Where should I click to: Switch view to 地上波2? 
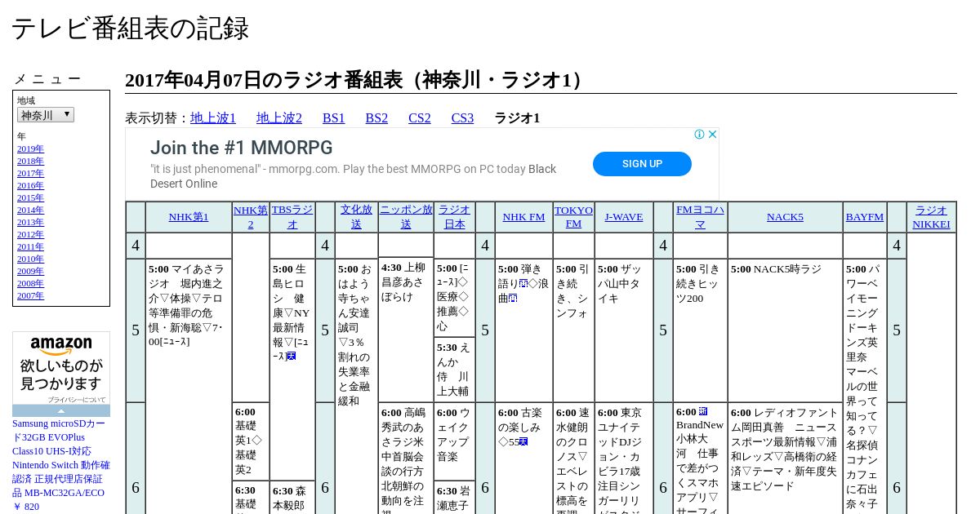(279, 117)
